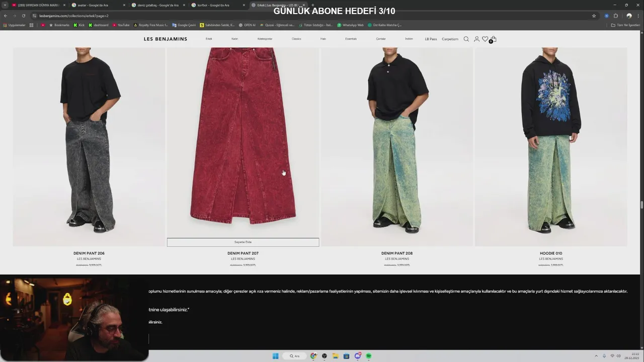The image size is (644, 362).
Task: Click the taskbar Ara search box
Action: coord(294,356)
